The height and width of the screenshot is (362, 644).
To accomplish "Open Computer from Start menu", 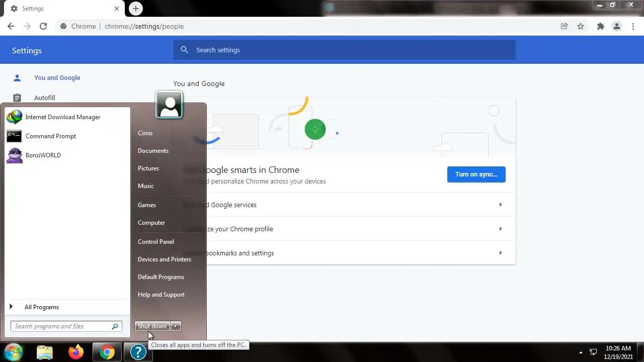I will coord(151,223).
